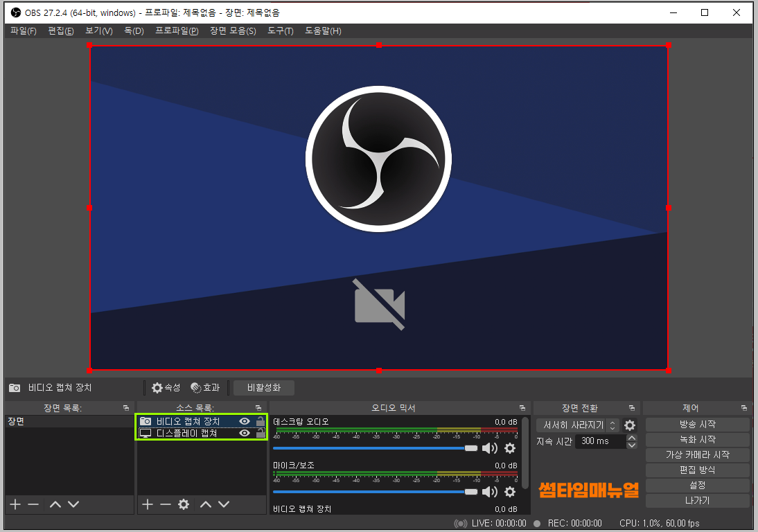Click the OBS logo in preview

coord(378,159)
